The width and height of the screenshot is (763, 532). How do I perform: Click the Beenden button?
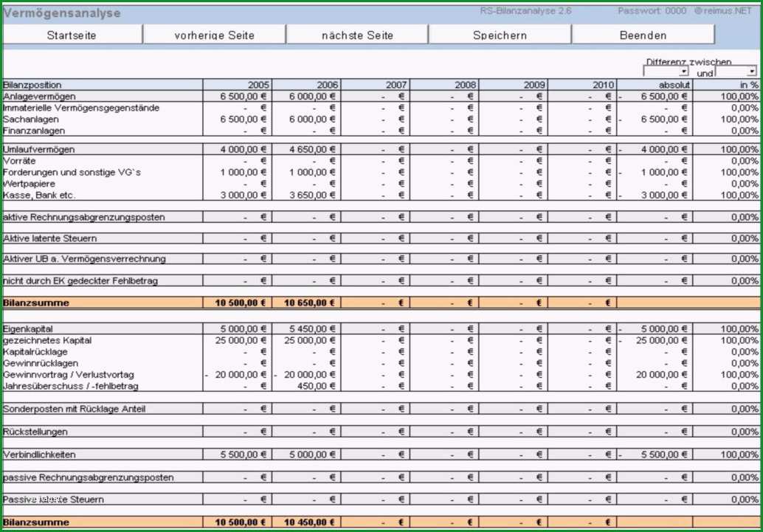pos(643,35)
